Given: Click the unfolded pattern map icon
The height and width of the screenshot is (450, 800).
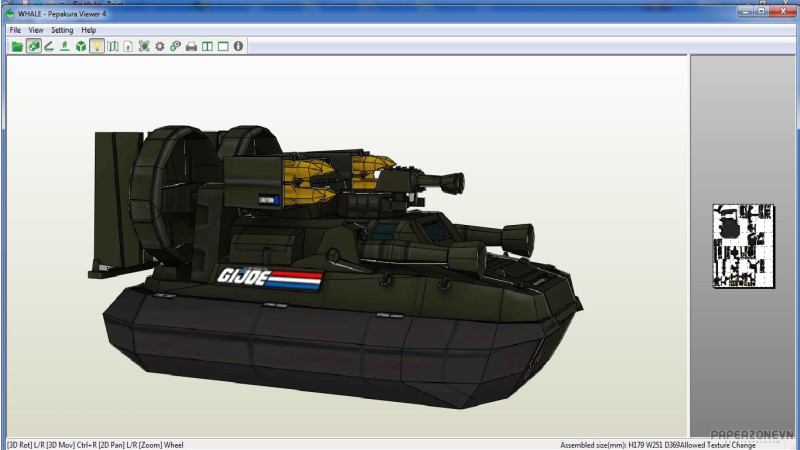Looking at the screenshot, I should [113, 46].
